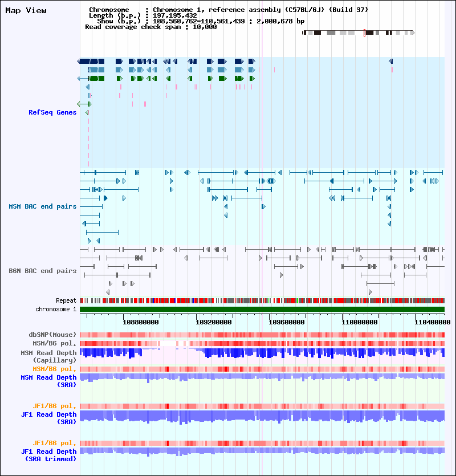Click the 109200000 axis coordinate
Viewport: 456px width, 476px height.
(214, 322)
